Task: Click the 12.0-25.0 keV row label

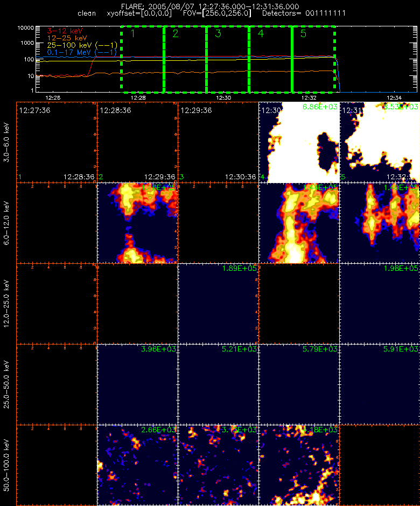Action: 7,304
